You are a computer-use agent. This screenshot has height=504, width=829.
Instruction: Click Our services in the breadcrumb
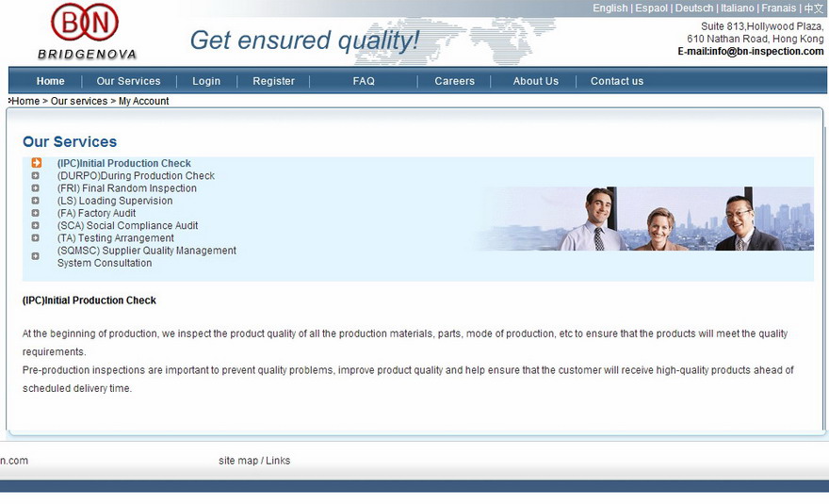click(x=79, y=101)
